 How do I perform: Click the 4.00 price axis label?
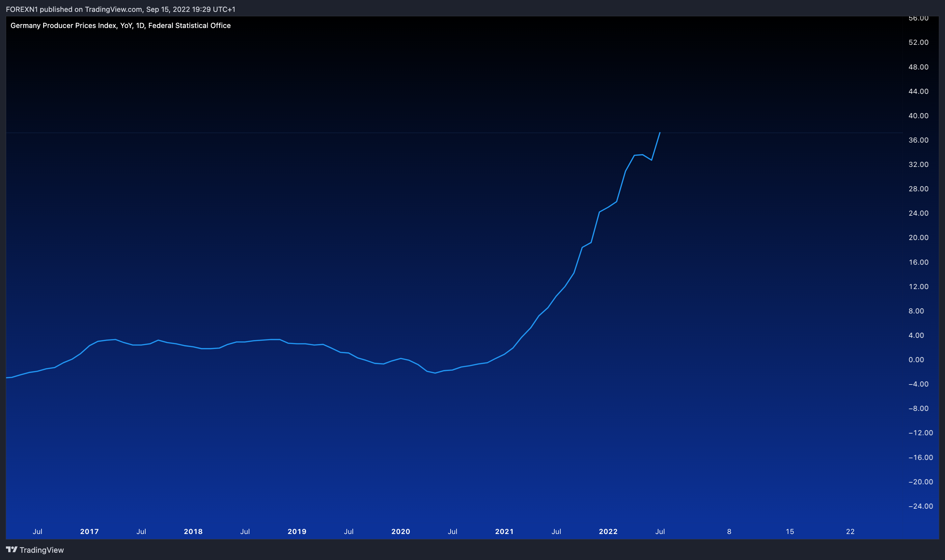tap(916, 335)
